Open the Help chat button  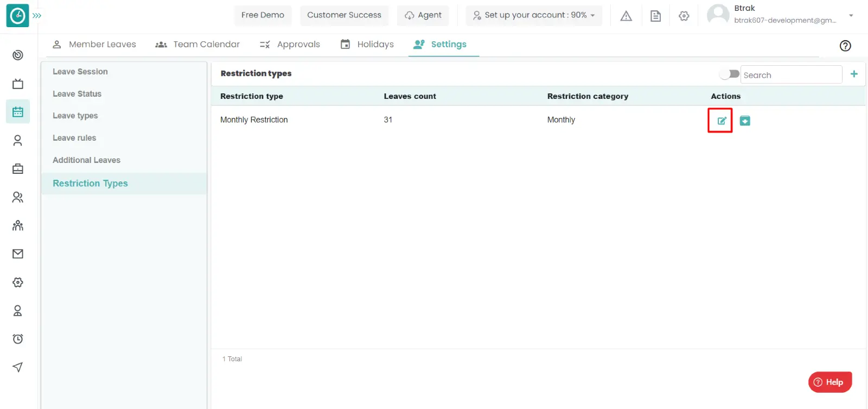click(830, 382)
